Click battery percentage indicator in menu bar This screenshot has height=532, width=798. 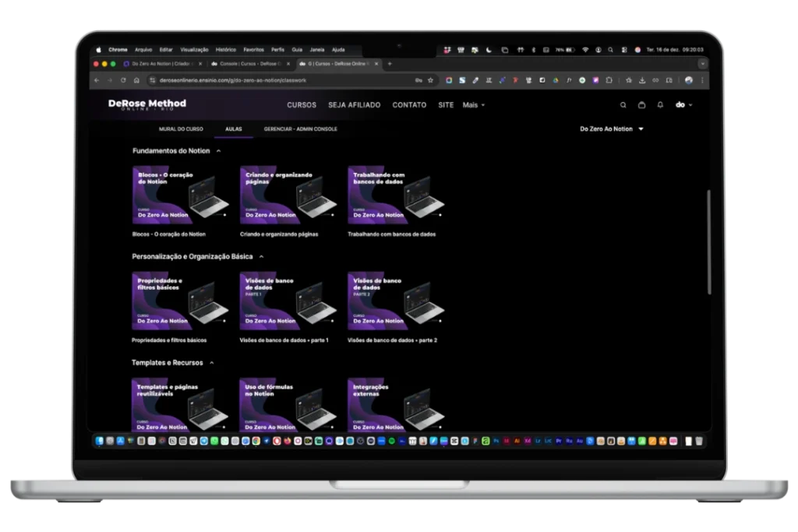pyautogui.click(x=566, y=50)
